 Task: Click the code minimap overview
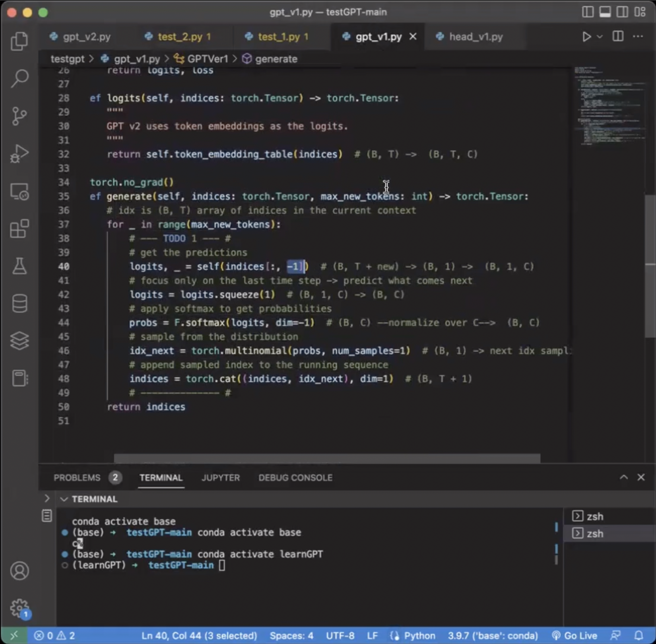609,106
